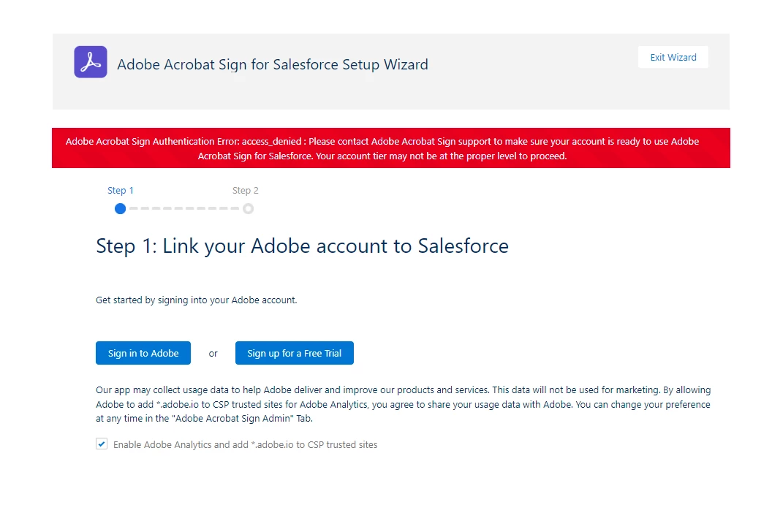Click the access_denied text in the error
Viewport: 772px width, 532px height.
(x=271, y=141)
